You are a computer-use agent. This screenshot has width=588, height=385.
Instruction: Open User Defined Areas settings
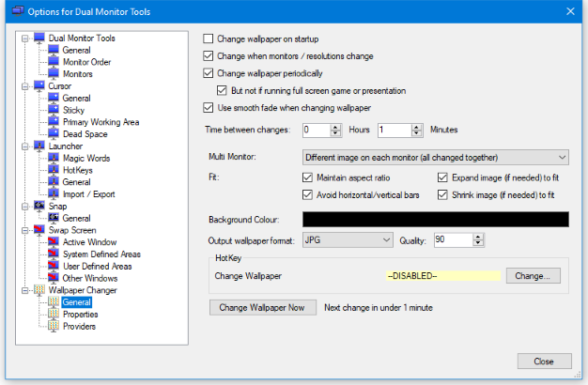pyautogui.click(x=97, y=266)
